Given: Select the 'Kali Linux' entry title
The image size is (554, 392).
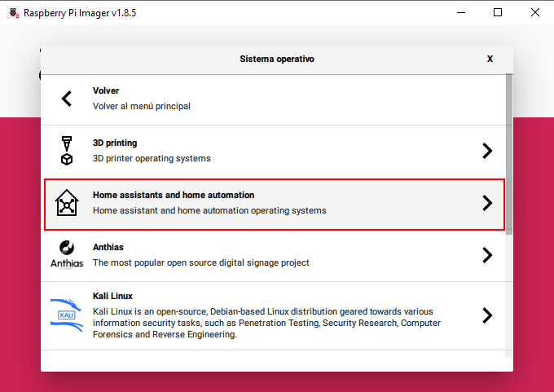Looking at the screenshot, I should point(112,296).
